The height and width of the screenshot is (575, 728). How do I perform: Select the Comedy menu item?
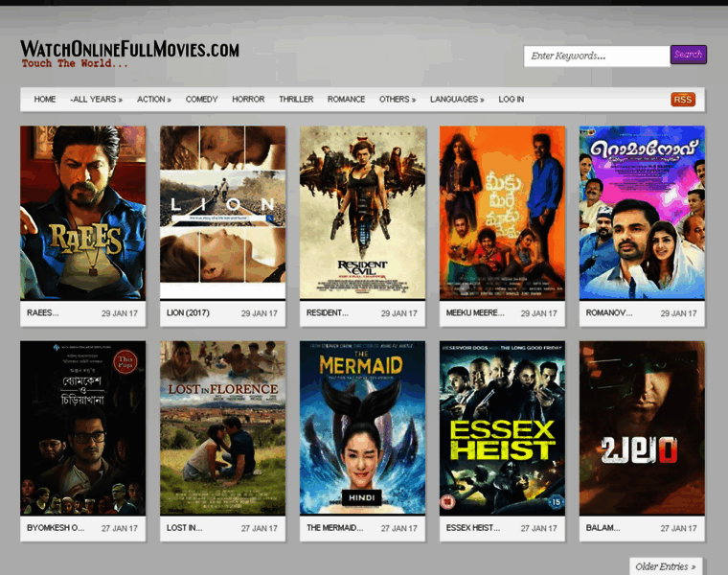coord(201,100)
